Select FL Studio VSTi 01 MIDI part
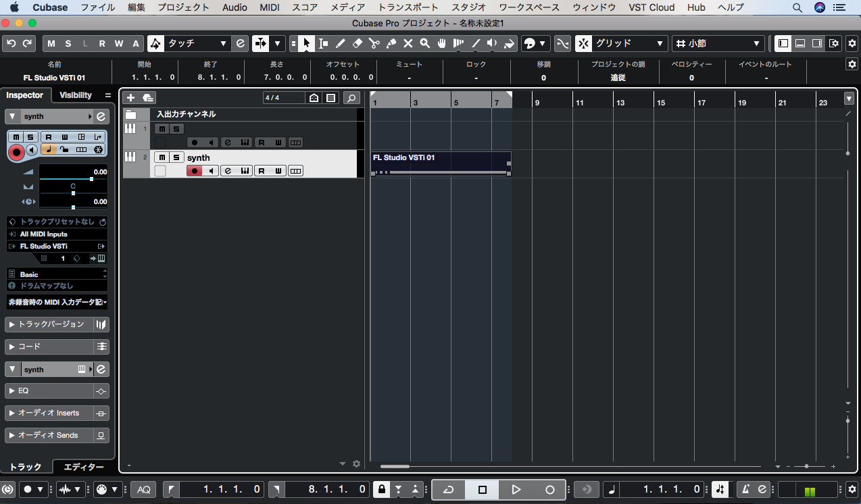861x504 pixels. coord(441,163)
